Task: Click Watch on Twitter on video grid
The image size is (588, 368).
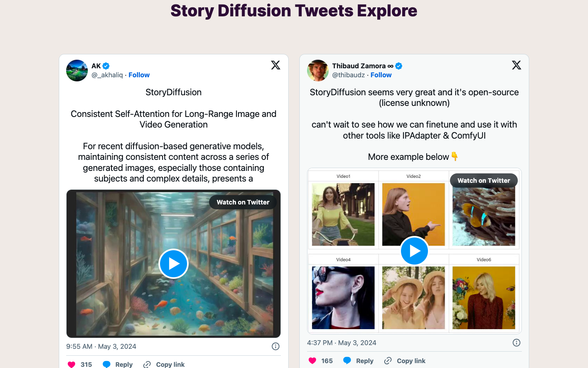Action: point(484,180)
